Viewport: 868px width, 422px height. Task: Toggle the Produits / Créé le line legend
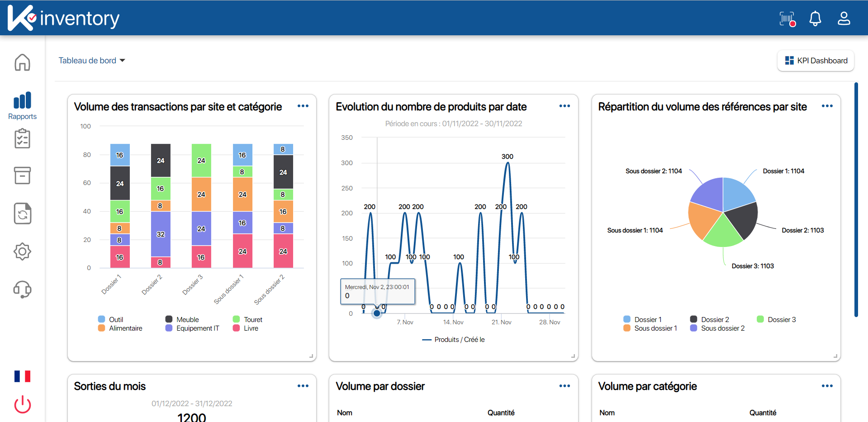[x=454, y=340]
